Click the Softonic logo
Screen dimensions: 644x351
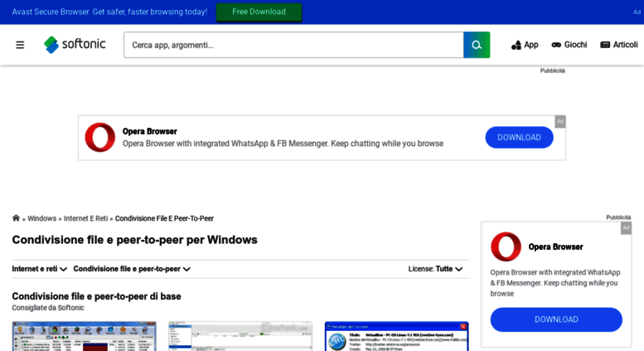click(75, 44)
